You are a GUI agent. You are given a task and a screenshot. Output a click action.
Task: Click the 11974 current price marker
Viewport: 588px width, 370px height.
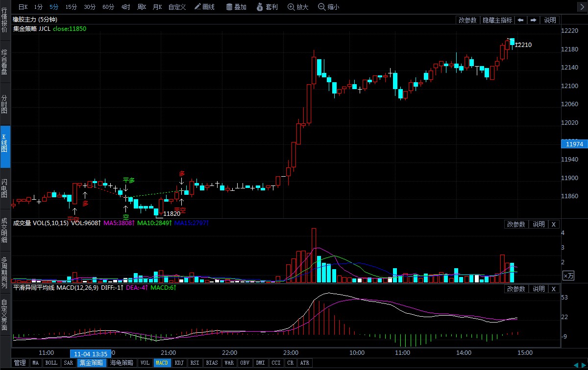click(574, 144)
